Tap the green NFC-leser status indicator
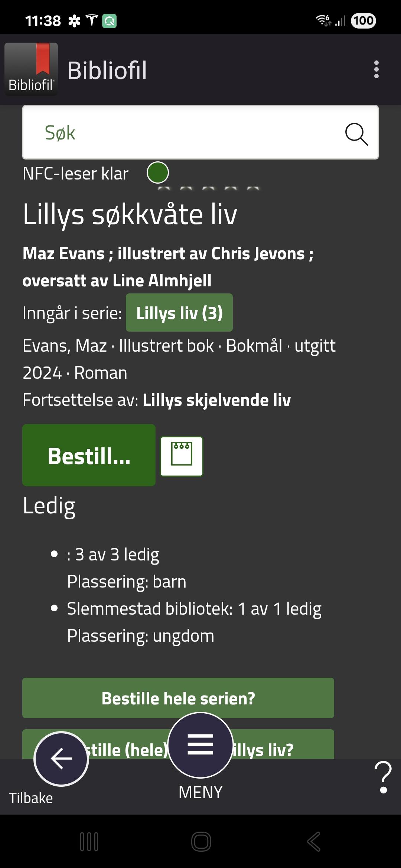The height and width of the screenshot is (868, 401). pyautogui.click(x=158, y=173)
